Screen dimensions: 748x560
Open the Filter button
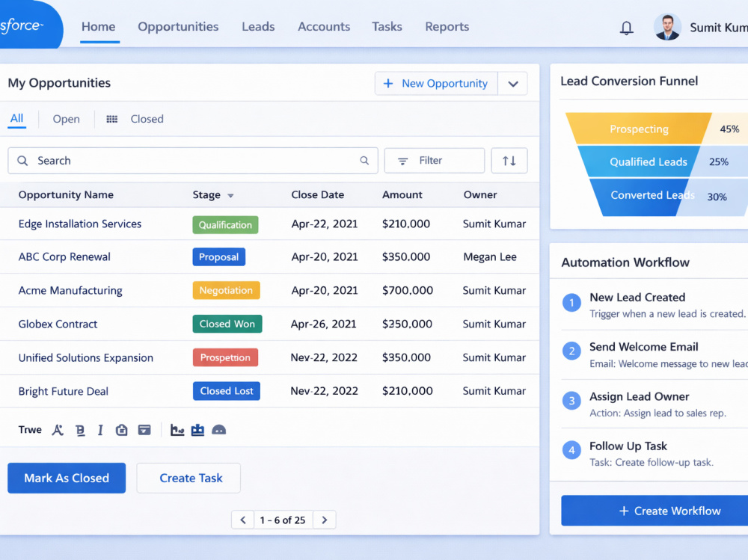(435, 161)
